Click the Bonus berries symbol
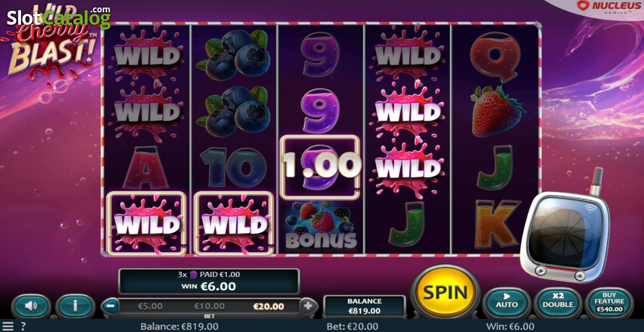The height and width of the screenshot is (332, 644). coord(320,226)
